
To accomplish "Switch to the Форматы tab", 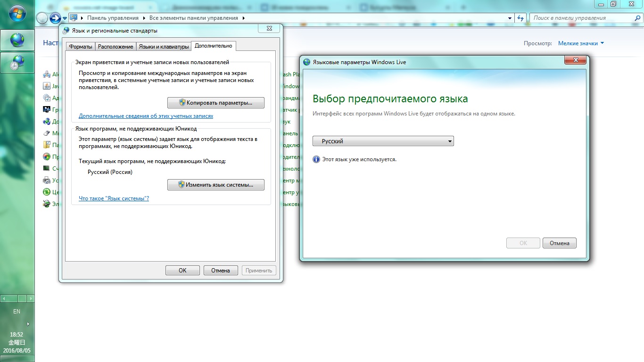I will 81,47.
